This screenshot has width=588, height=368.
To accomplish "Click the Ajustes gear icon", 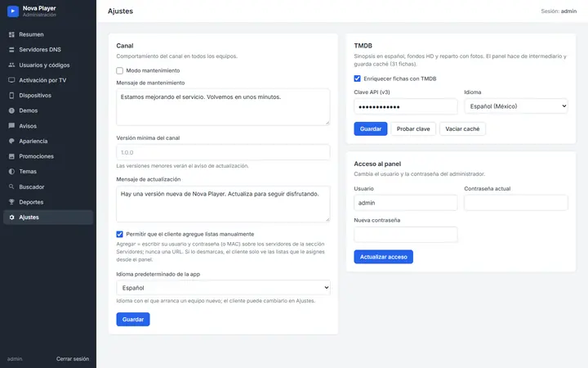I will (11, 218).
